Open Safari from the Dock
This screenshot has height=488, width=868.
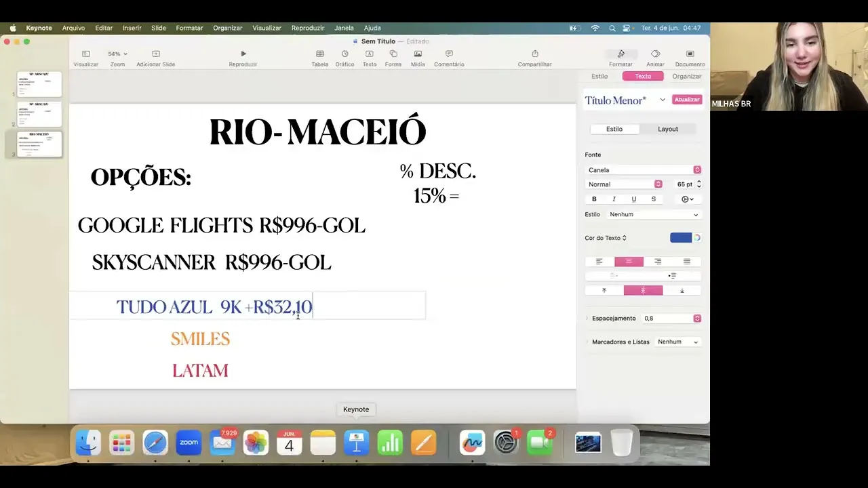(155, 443)
